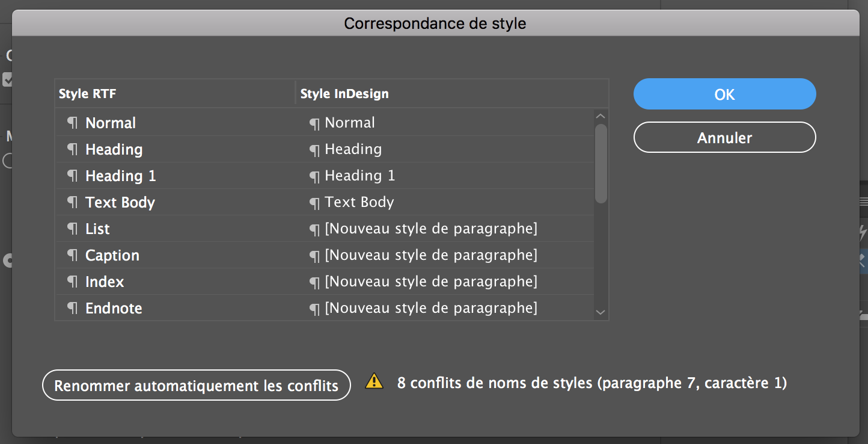Click the style list scrollbar thumb

(601, 163)
